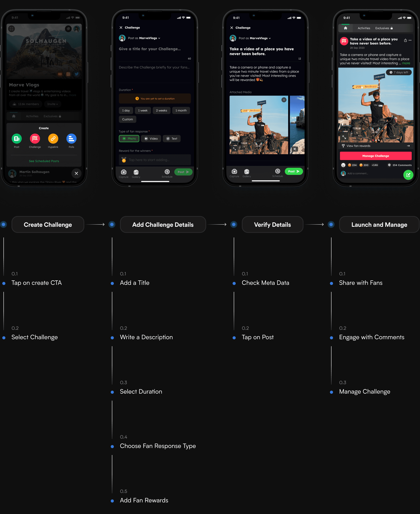This screenshot has width=420, height=514.
Task: Tap the Capture camera icon on details screen
Action: (x=124, y=172)
